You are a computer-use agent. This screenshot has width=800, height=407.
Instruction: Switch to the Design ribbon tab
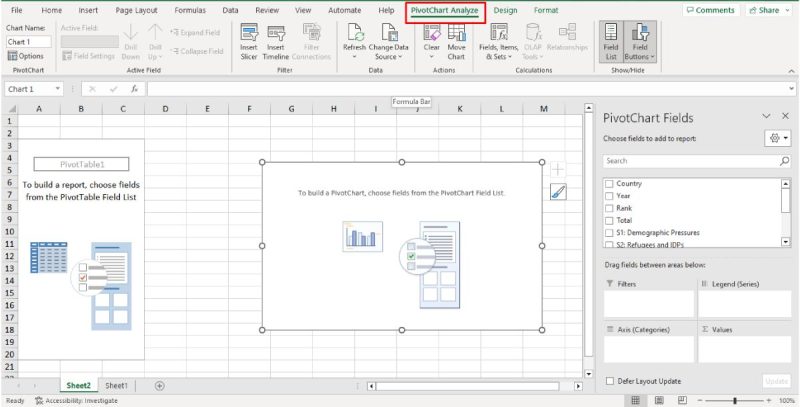point(506,10)
